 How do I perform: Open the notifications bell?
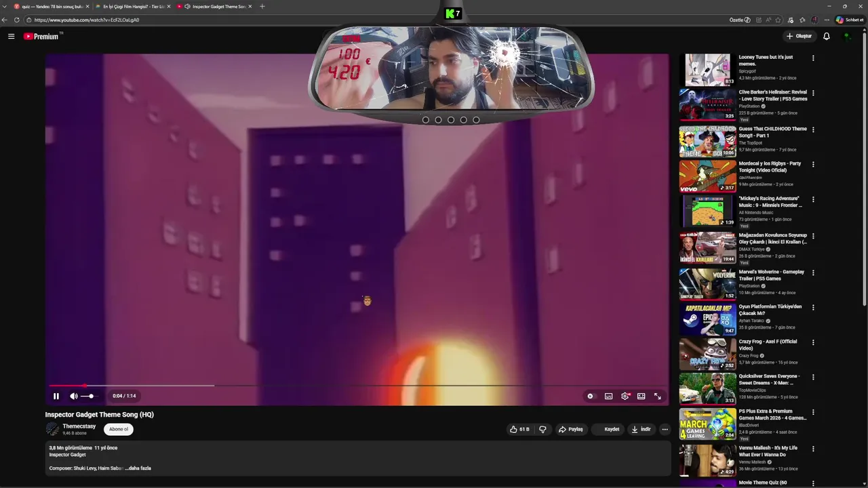coord(826,37)
